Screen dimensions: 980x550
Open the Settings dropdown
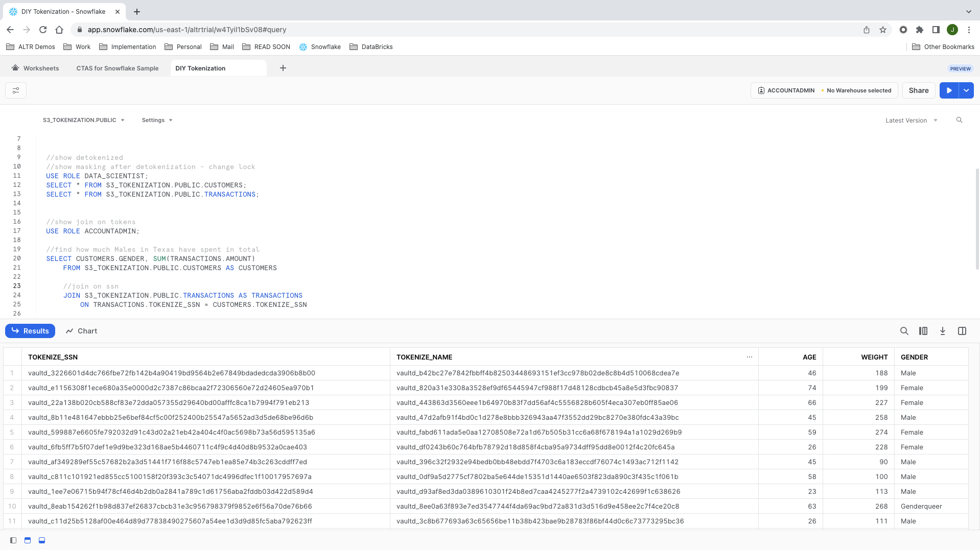coord(157,120)
